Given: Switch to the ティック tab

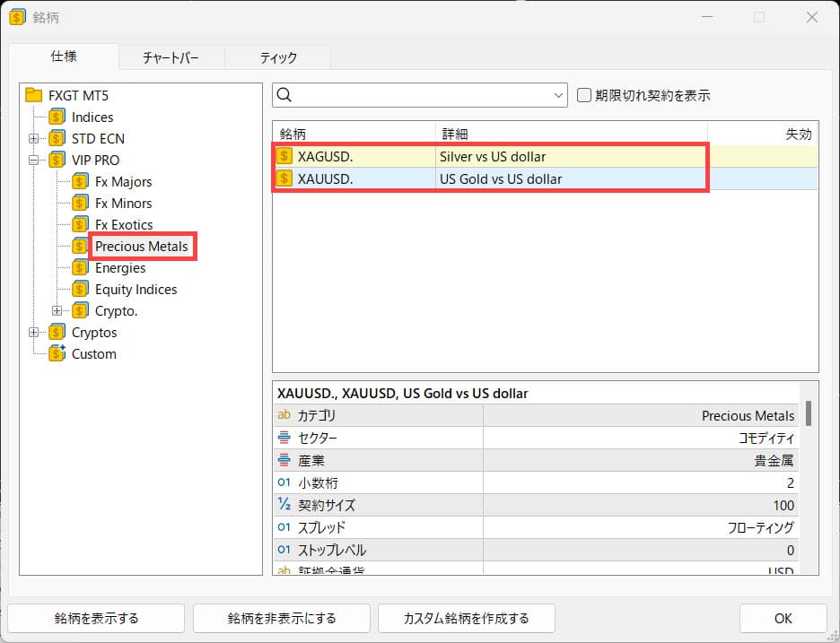Looking at the screenshot, I should point(278,57).
